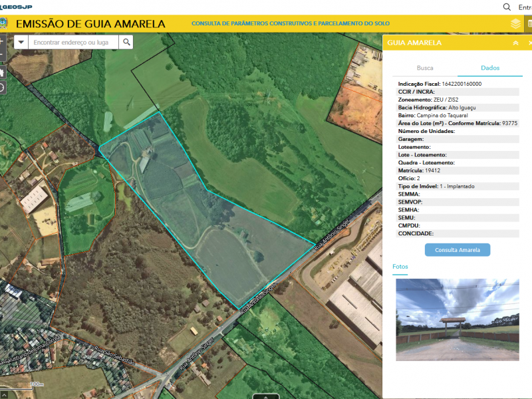Collapse the Guia Amarela panel
This screenshot has width=532, height=399.
coord(515,43)
